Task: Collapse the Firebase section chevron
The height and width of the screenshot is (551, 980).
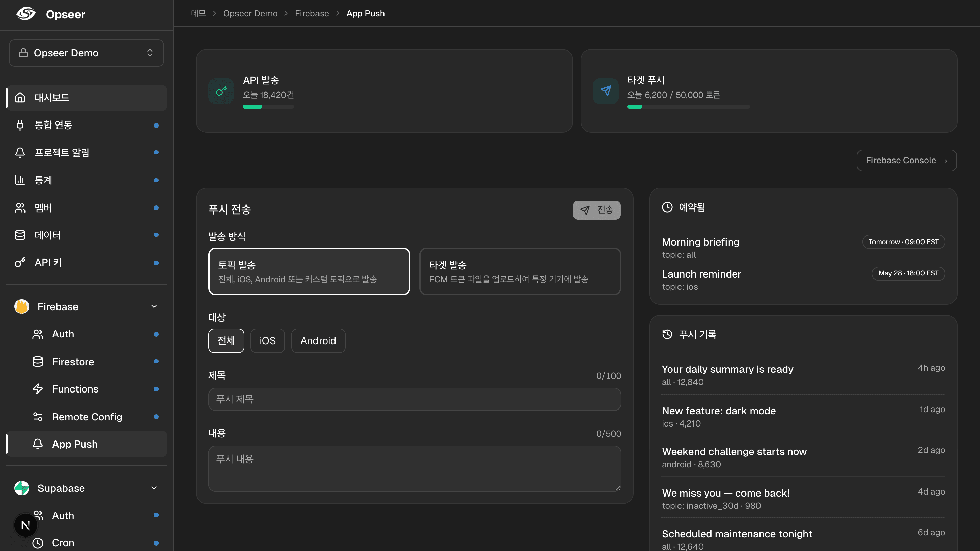Action: pos(154,306)
